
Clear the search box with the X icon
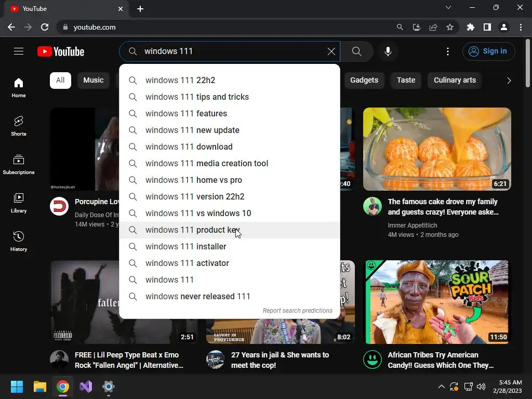(x=331, y=51)
